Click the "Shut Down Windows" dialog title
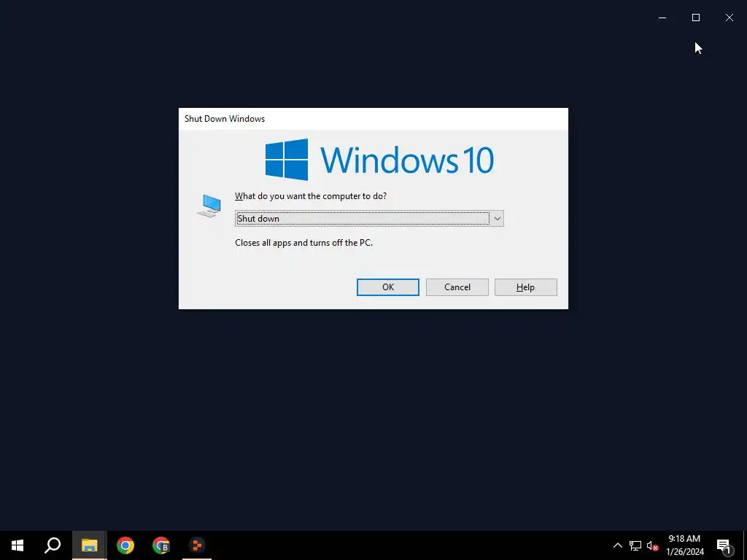 click(x=225, y=119)
